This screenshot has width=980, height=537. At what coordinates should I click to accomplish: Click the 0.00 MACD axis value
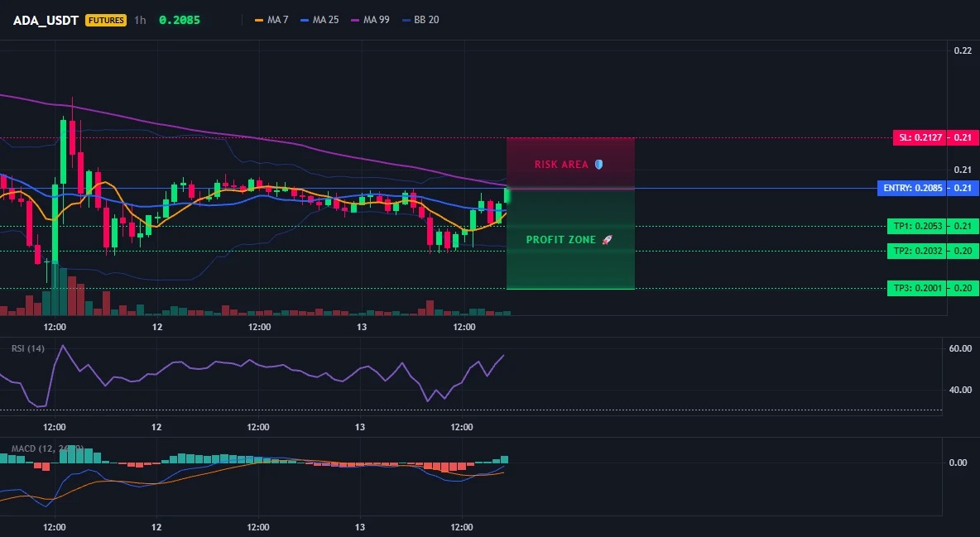coord(958,463)
